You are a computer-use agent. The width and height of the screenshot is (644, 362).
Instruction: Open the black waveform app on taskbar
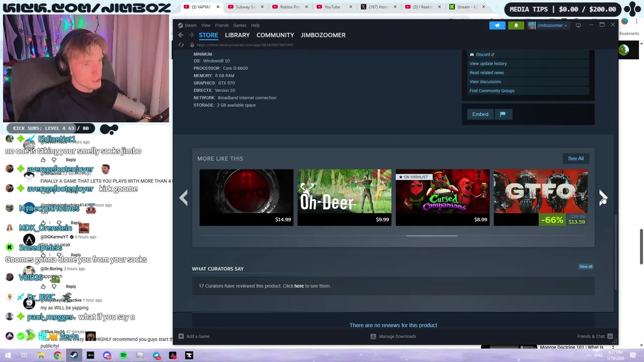tap(91, 355)
